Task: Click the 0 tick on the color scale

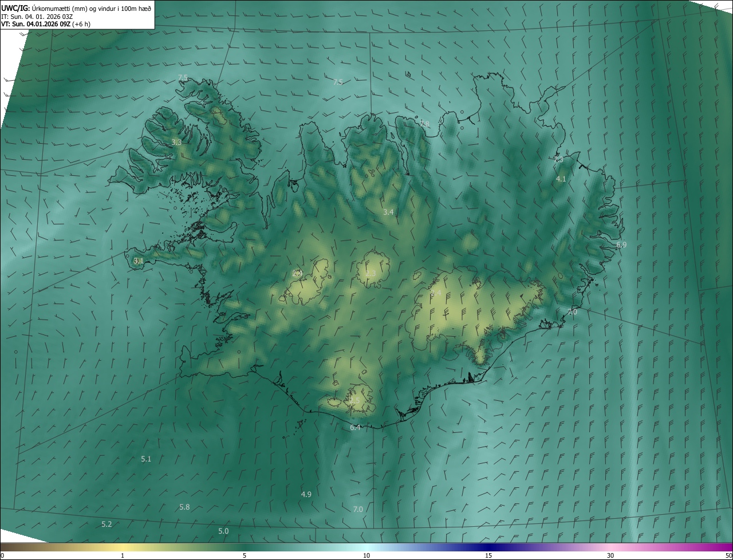Action: coord(2,555)
